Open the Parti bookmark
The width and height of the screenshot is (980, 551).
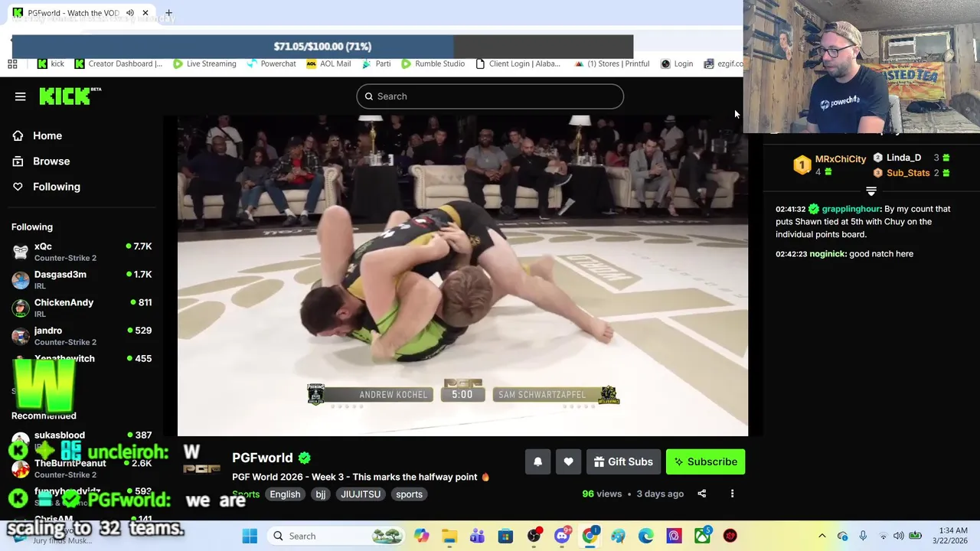[377, 64]
